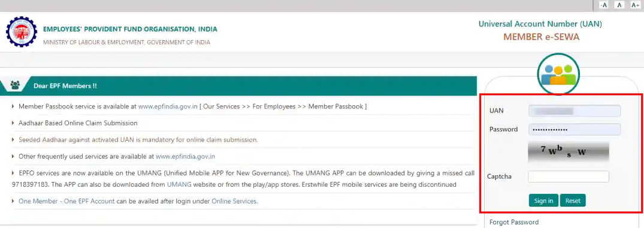Click the people icon beside Dear EPF Members
The width and height of the screenshot is (644, 228).
tap(15, 86)
